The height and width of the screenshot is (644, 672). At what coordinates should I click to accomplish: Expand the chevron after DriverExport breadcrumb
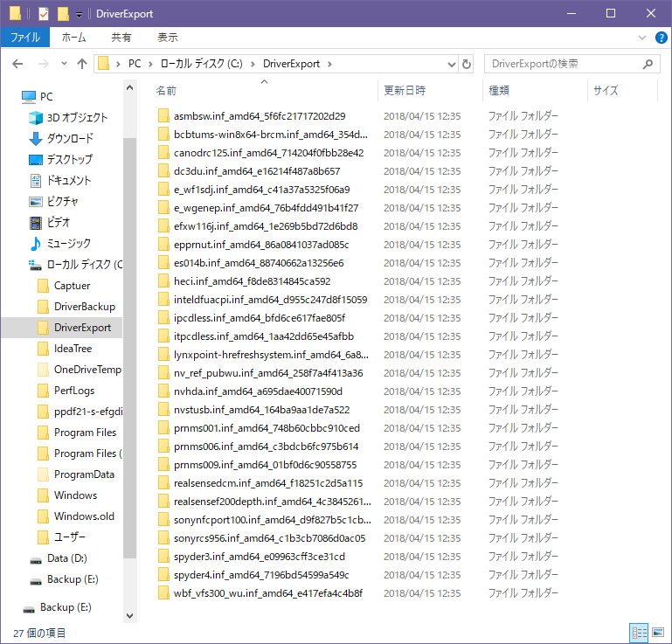(x=329, y=65)
